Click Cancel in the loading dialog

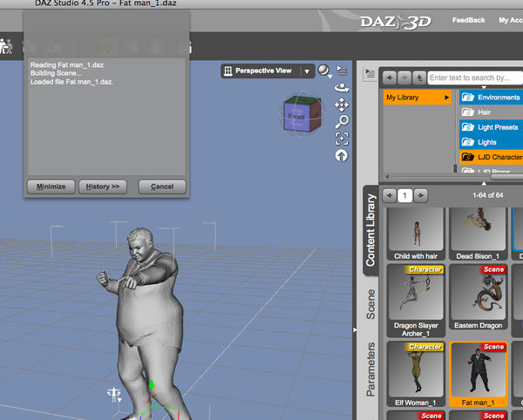(x=162, y=186)
